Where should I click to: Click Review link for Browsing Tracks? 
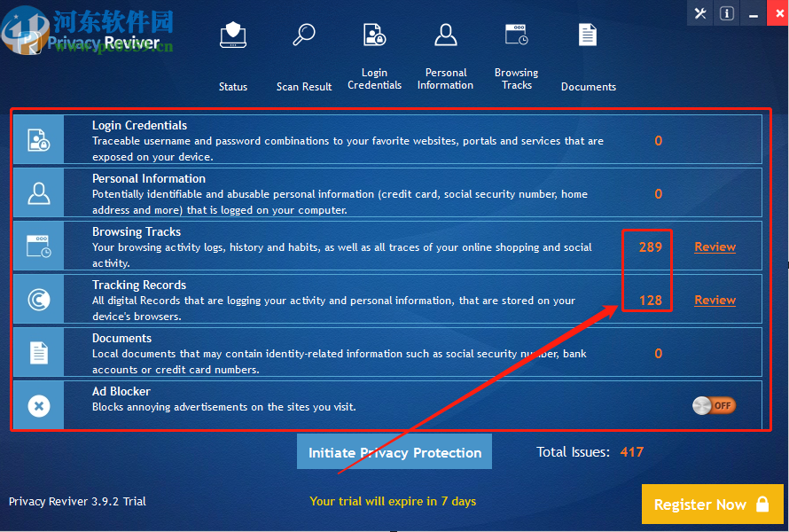click(x=715, y=246)
